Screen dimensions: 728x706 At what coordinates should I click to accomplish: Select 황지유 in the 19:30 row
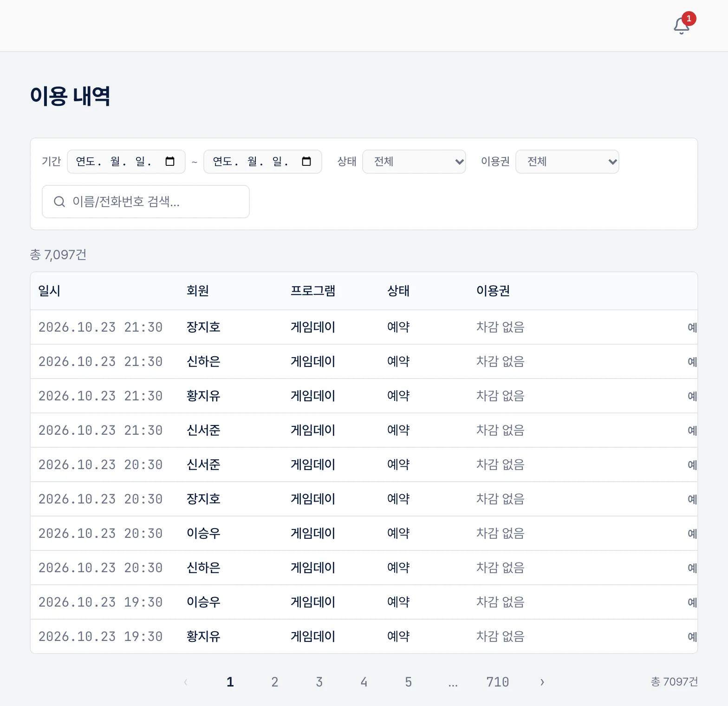[203, 636]
